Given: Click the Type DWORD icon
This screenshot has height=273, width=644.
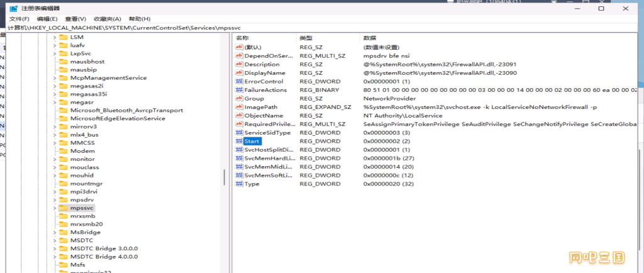Looking at the screenshot, I should click(x=239, y=184).
